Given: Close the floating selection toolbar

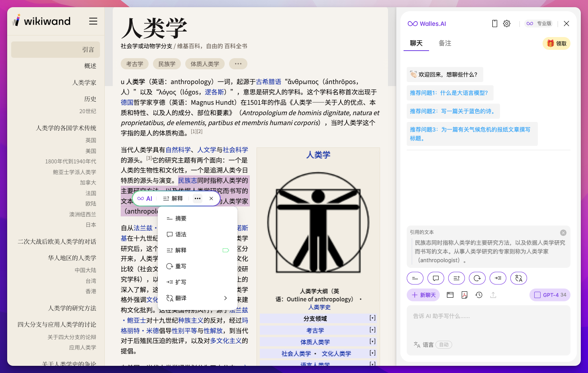Looking at the screenshot, I should click(211, 198).
